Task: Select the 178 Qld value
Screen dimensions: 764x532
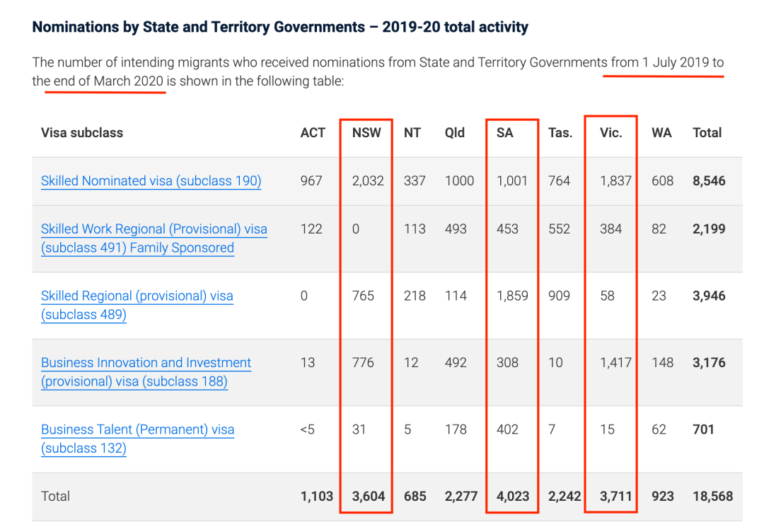Action: 456,429
